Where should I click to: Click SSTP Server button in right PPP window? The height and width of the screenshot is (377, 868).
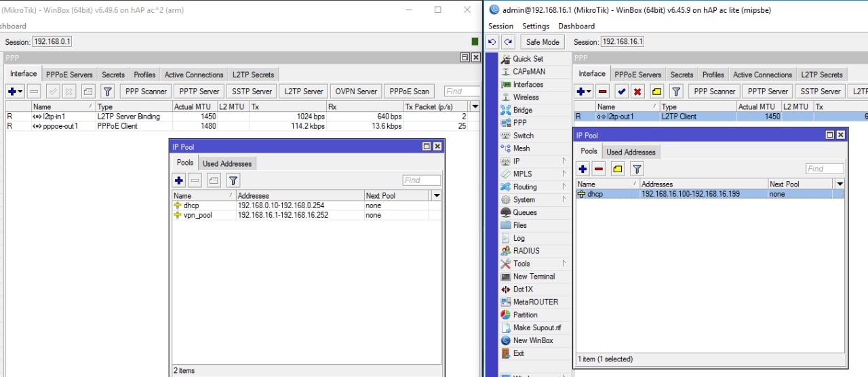point(820,92)
